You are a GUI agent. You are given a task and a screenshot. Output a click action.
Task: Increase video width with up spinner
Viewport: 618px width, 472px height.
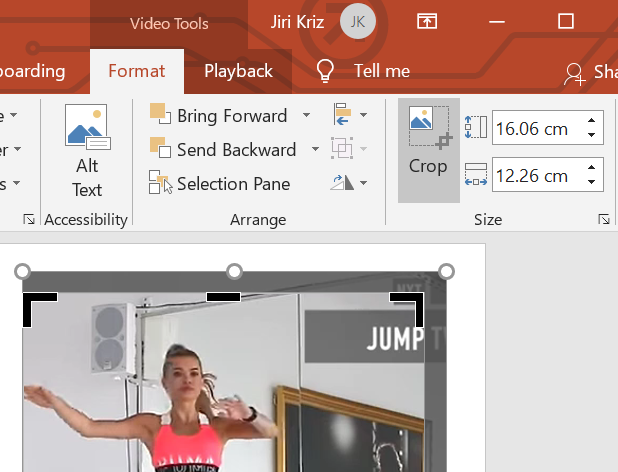point(591,167)
